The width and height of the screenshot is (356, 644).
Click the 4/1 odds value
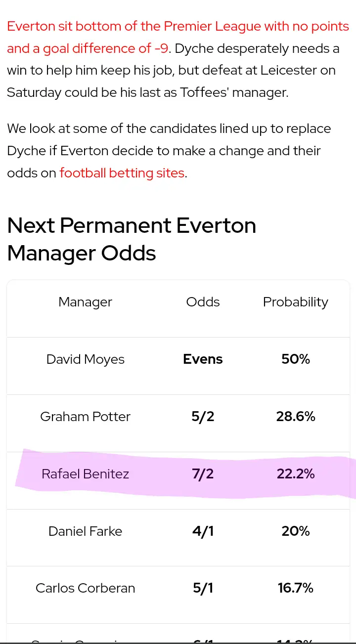coord(203,531)
